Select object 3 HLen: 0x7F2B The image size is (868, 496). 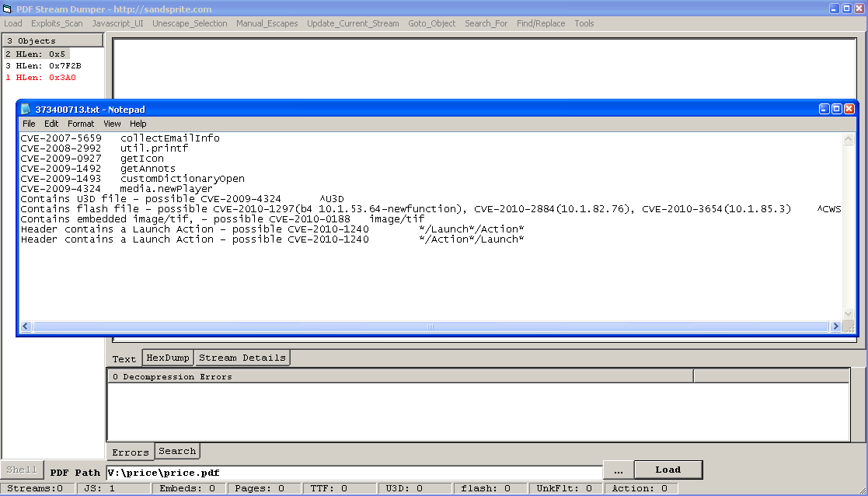click(43, 66)
